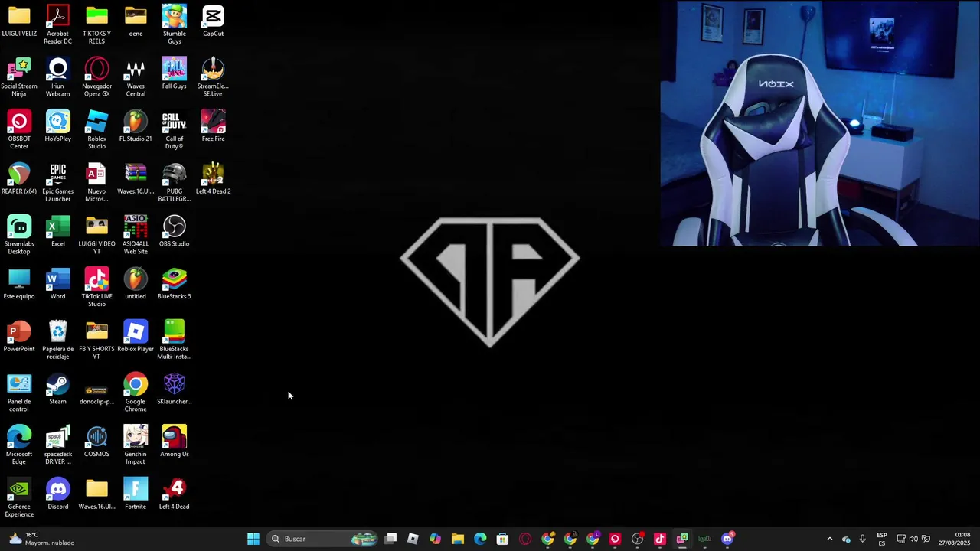Select the BlueStacks 5 shortcut

(174, 285)
